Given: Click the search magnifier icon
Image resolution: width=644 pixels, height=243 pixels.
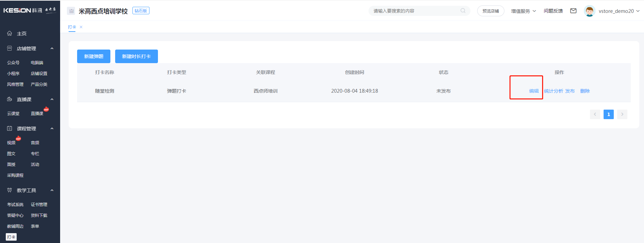Looking at the screenshot, I should click(x=463, y=11).
